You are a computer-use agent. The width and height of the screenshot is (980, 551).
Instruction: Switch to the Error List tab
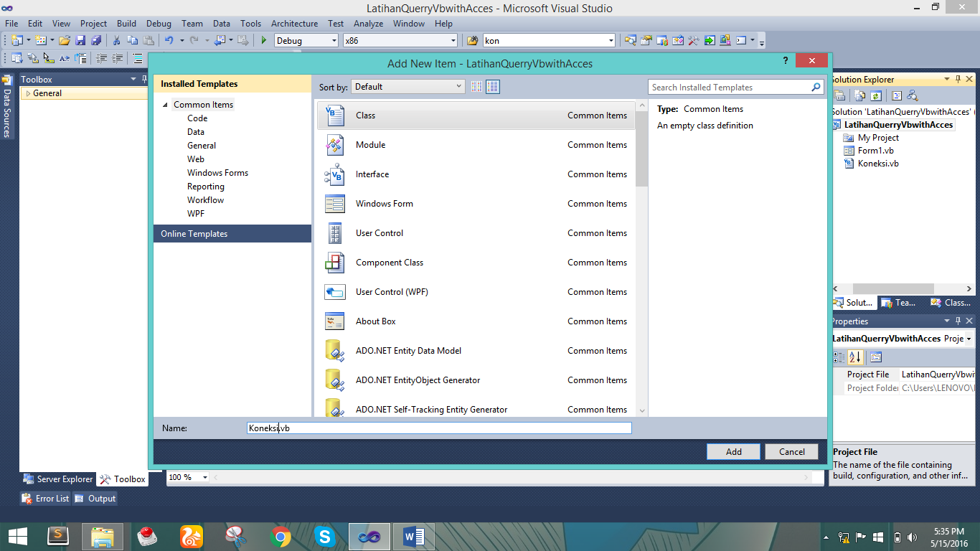point(46,499)
